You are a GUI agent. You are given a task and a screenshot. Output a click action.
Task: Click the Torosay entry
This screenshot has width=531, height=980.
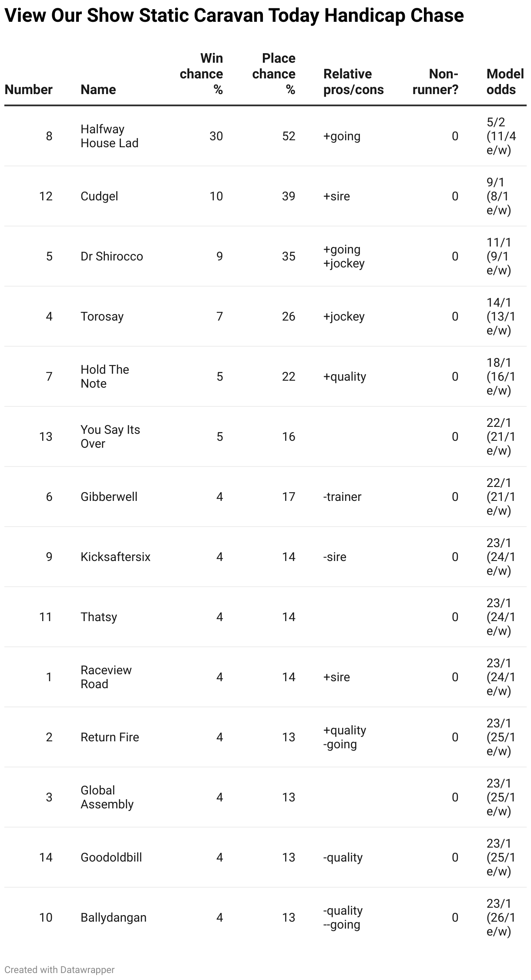click(102, 316)
